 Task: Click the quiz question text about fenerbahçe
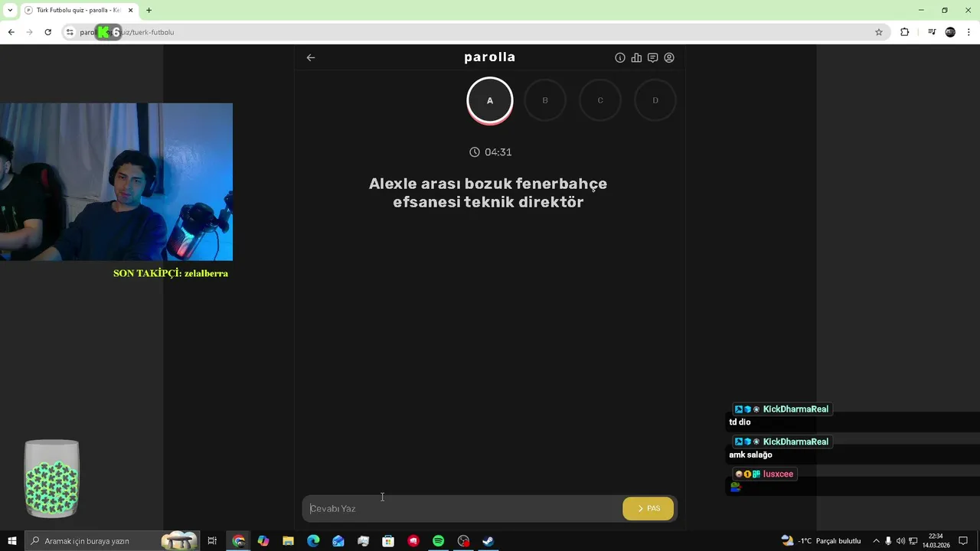click(488, 193)
